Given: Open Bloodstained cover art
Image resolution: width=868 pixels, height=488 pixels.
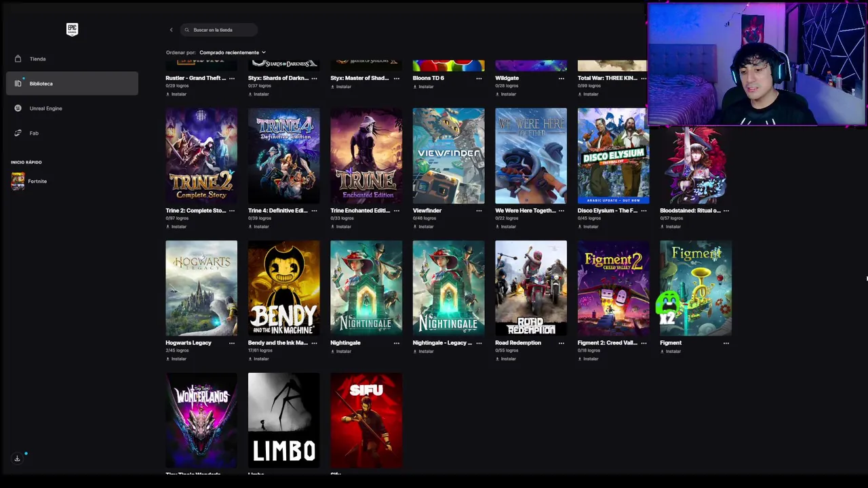Looking at the screenshot, I should tap(696, 165).
